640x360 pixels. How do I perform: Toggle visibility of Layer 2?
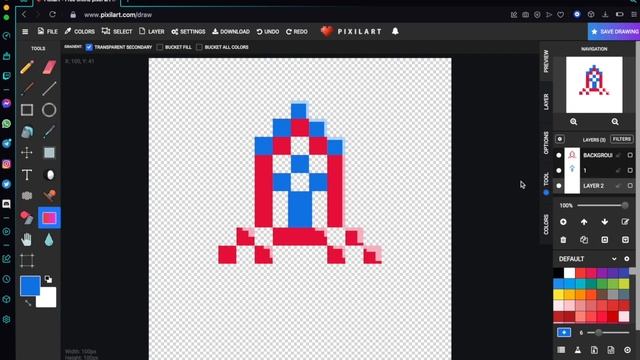pos(559,186)
